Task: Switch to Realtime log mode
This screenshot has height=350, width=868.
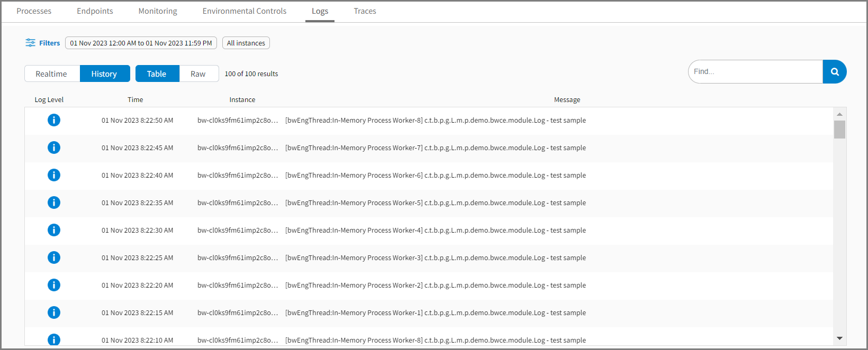Action: click(51, 74)
